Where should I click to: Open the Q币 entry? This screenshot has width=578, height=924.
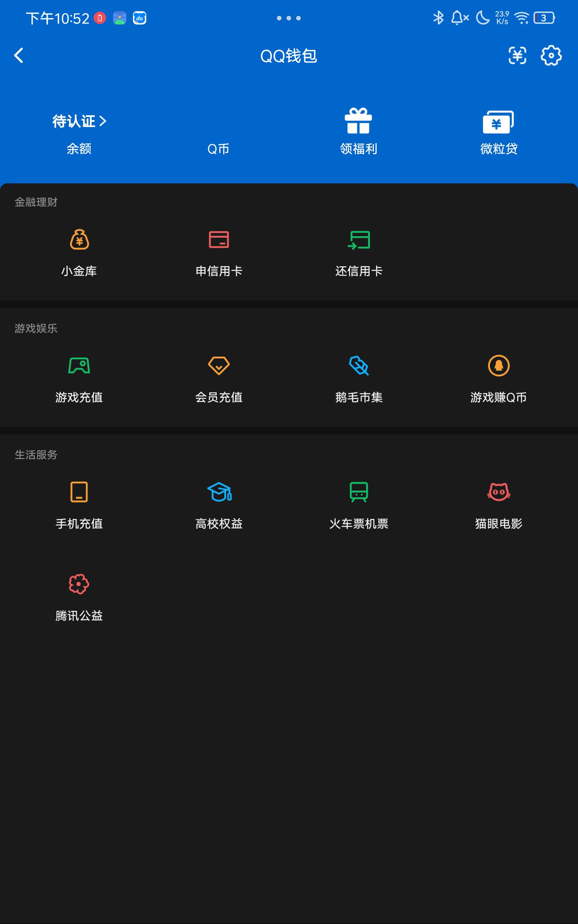[218, 149]
